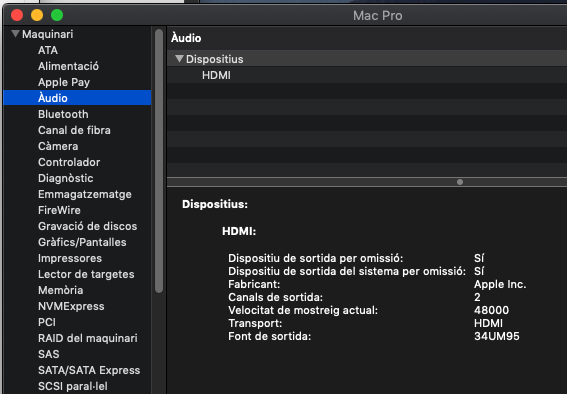Viewport: 567px width, 394px height.
Task: Open SCSI paral·lel entry
Action: (x=73, y=386)
